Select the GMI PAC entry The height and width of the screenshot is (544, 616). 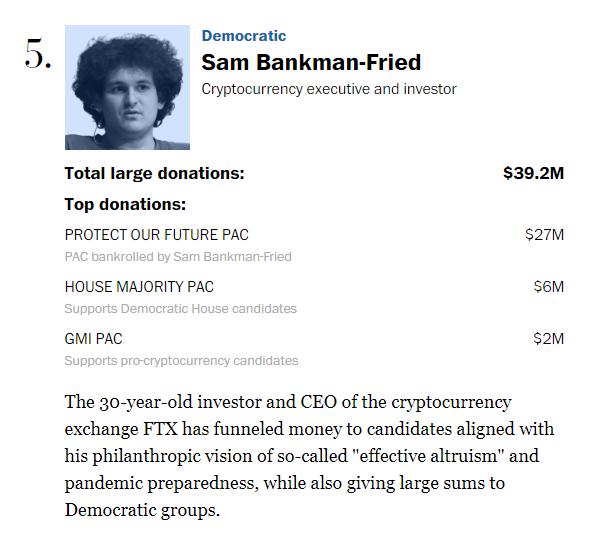pyautogui.click(x=93, y=339)
